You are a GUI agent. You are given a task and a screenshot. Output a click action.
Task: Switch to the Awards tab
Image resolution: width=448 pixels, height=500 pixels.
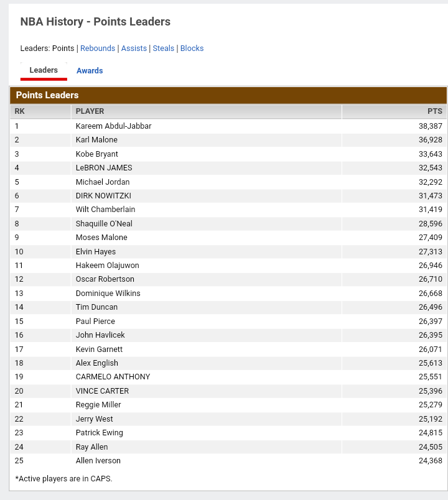pos(90,71)
